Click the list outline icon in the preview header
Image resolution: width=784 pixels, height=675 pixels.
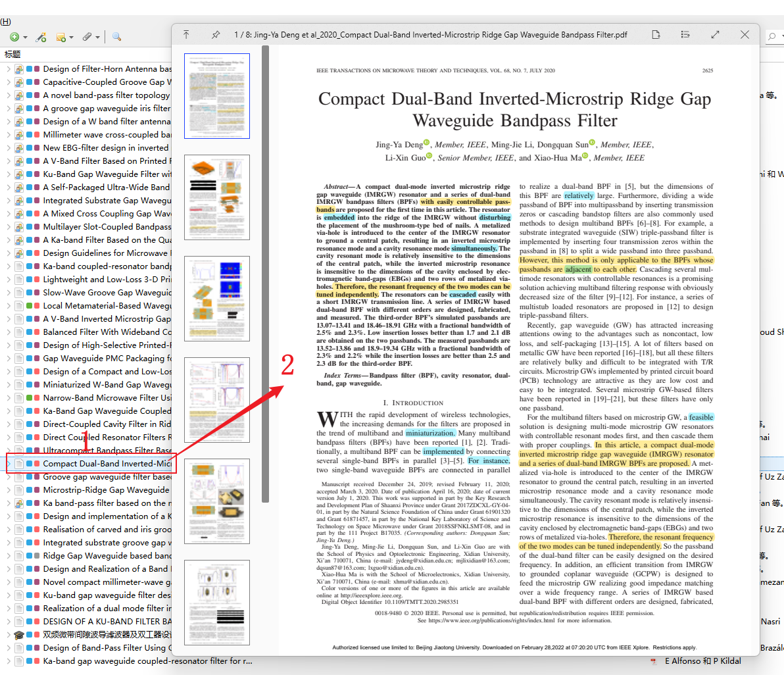coord(685,34)
